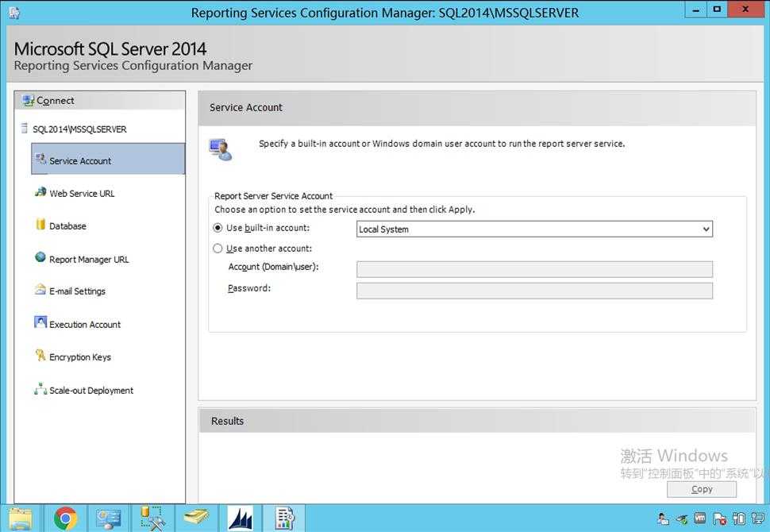
Task: Click the Service Account sidebar icon
Action: coord(40,159)
